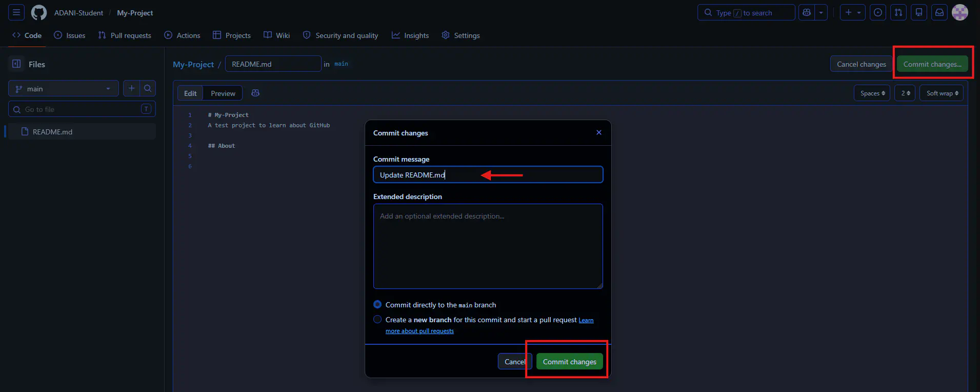Click the '# My-Project' heading line in editor

pyautogui.click(x=228, y=115)
